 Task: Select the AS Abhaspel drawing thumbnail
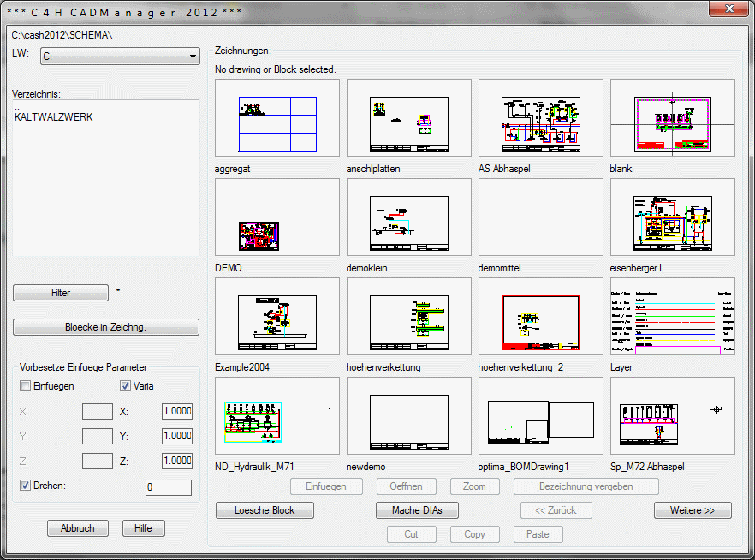point(541,119)
